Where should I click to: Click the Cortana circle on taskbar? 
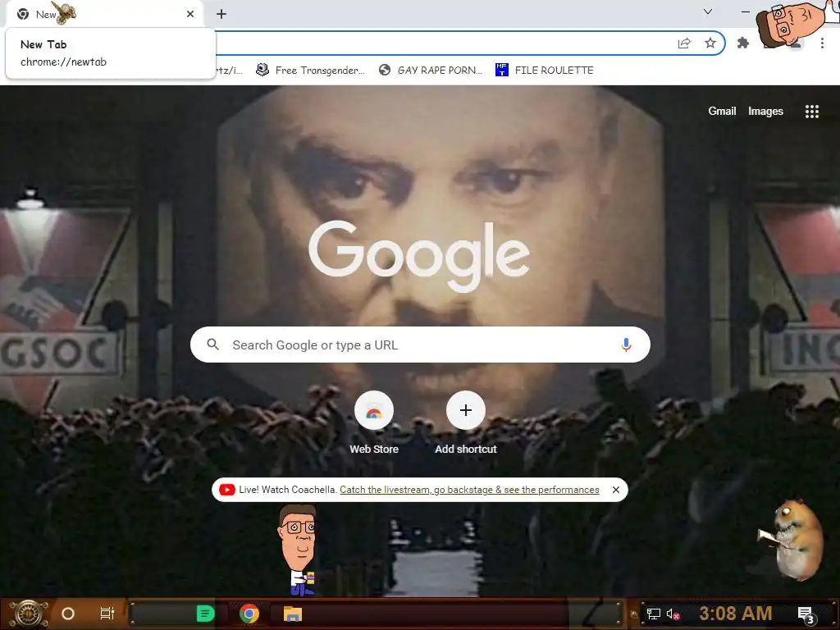tap(68, 614)
